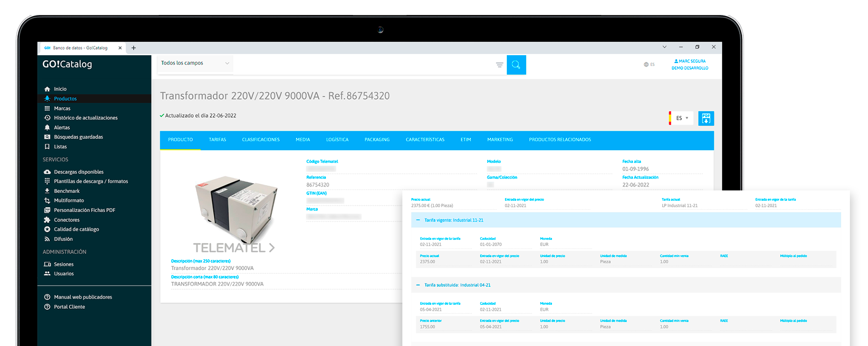
Task: Open Descargas disponibles cloud icon
Action: tap(47, 172)
